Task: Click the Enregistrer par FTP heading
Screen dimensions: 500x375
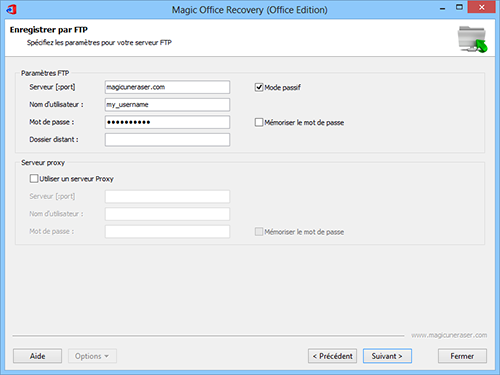Action: click(x=49, y=30)
